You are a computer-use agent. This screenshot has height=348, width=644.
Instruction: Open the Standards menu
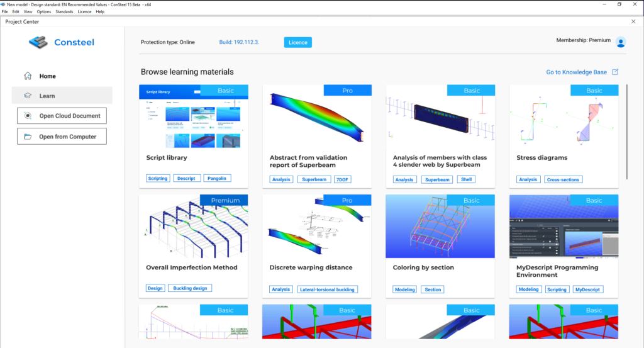click(64, 11)
